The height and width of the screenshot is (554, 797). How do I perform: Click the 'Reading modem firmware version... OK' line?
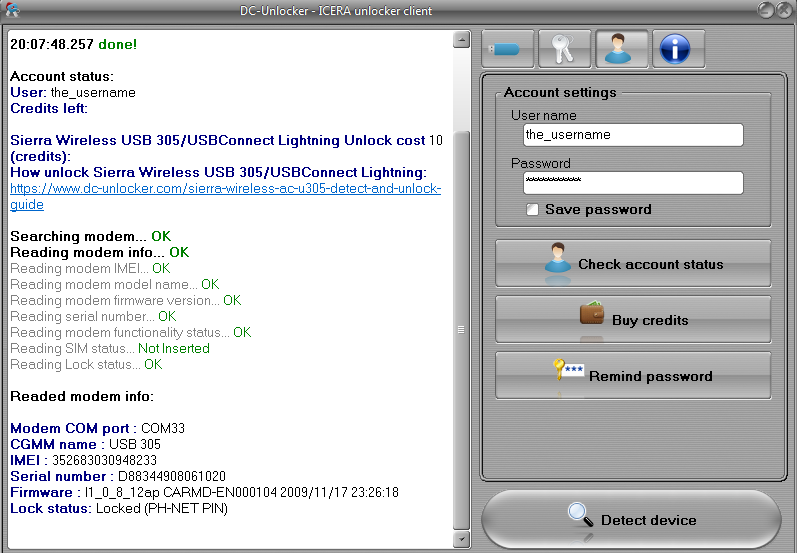point(126,300)
